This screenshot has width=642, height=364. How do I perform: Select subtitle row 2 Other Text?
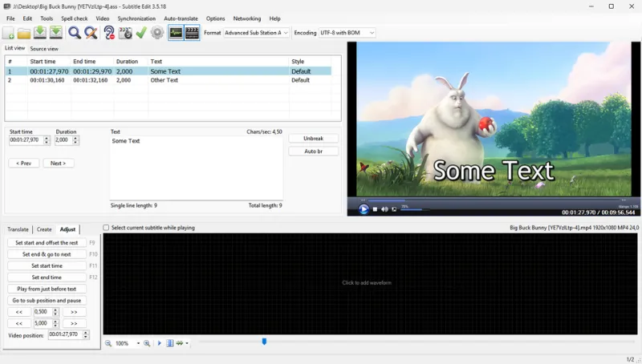(x=168, y=80)
